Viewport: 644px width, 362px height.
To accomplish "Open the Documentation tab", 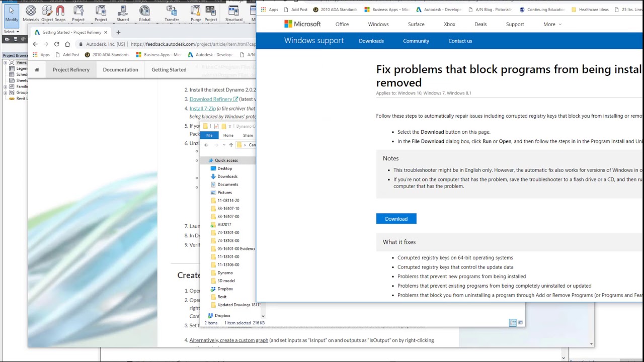I will (x=120, y=70).
